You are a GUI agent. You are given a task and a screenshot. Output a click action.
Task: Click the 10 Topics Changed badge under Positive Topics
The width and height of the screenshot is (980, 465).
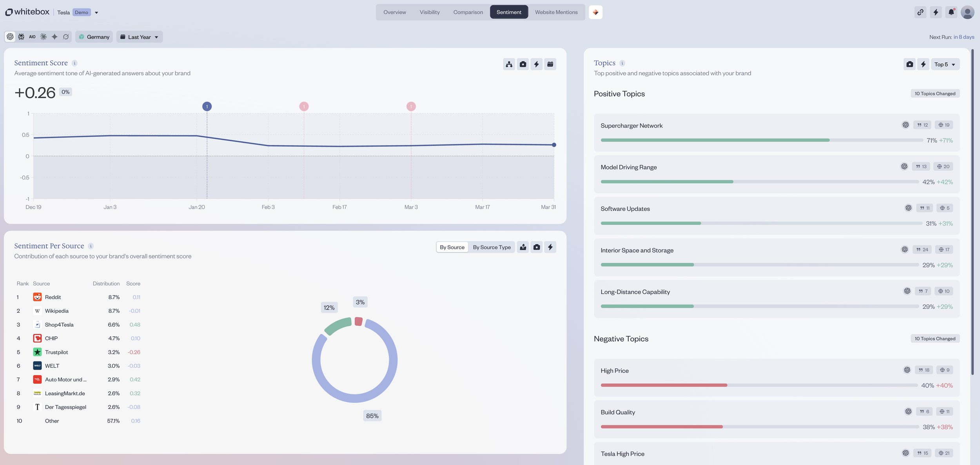tap(935, 93)
